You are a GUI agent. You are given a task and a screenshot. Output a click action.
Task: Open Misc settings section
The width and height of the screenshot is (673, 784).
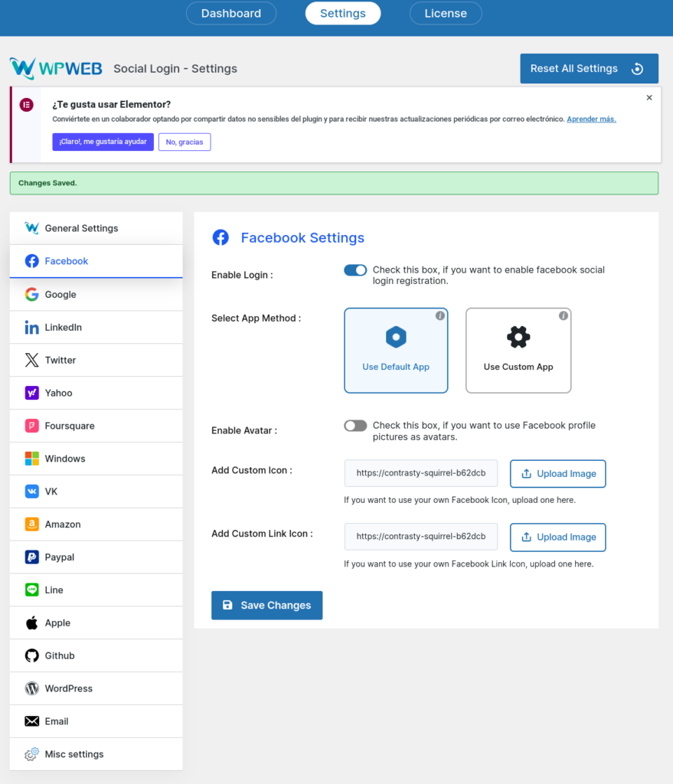(96, 754)
